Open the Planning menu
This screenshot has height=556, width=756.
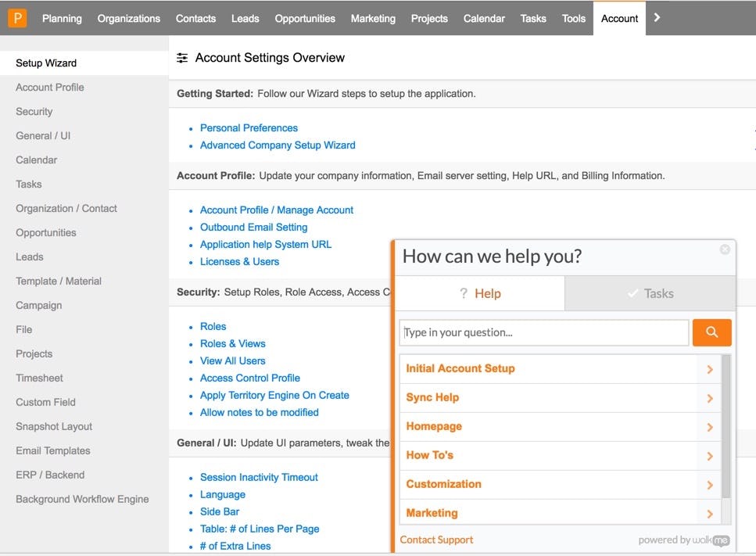62,18
